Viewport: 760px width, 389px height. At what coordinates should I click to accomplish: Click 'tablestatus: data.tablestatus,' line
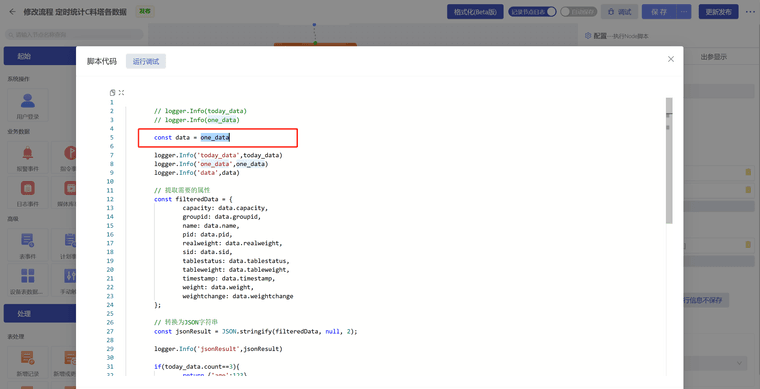tap(236, 261)
